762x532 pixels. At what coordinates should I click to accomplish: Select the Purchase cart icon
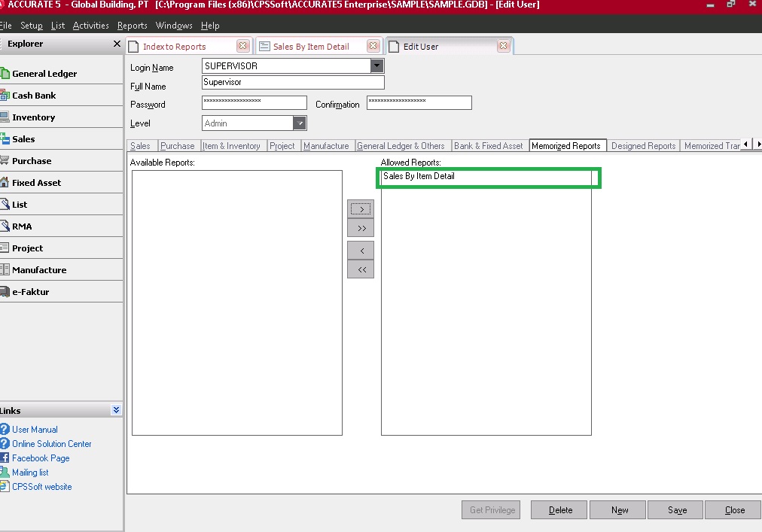pyautogui.click(x=5, y=161)
